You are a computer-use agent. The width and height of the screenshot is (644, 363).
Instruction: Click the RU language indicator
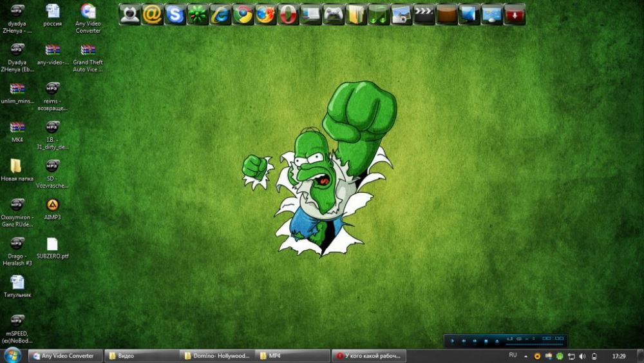click(x=513, y=355)
